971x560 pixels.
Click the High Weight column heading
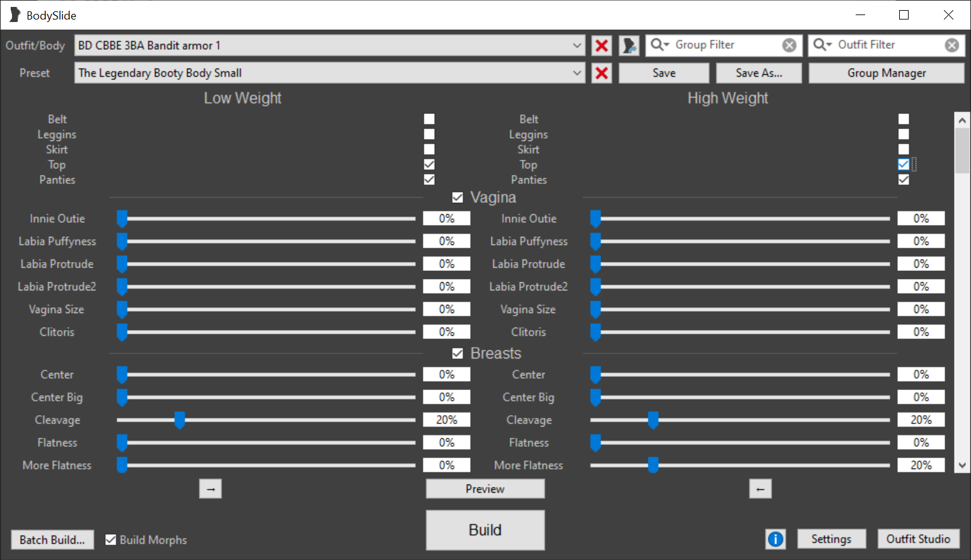pyautogui.click(x=728, y=98)
